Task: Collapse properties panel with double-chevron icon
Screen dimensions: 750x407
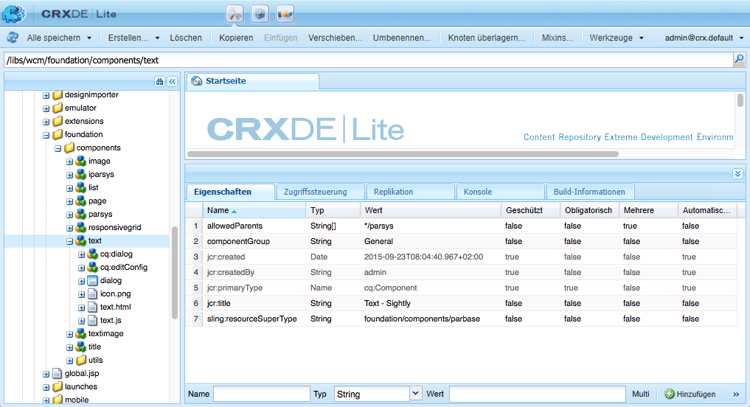Action: [x=738, y=174]
